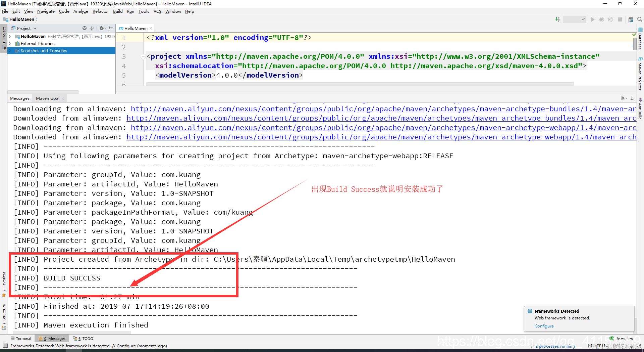Click the Frameworks Detected notification title
This screenshot has height=352, width=644.
pyautogui.click(x=557, y=311)
